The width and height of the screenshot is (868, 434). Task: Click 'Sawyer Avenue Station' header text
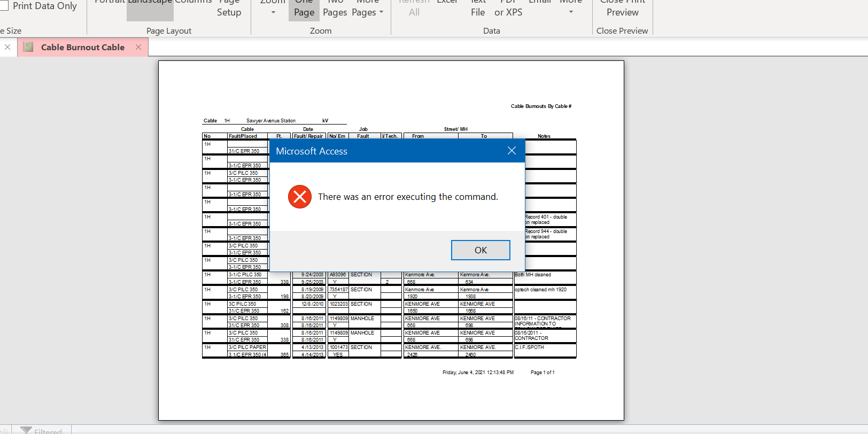pyautogui.click(x=270, y=121)
